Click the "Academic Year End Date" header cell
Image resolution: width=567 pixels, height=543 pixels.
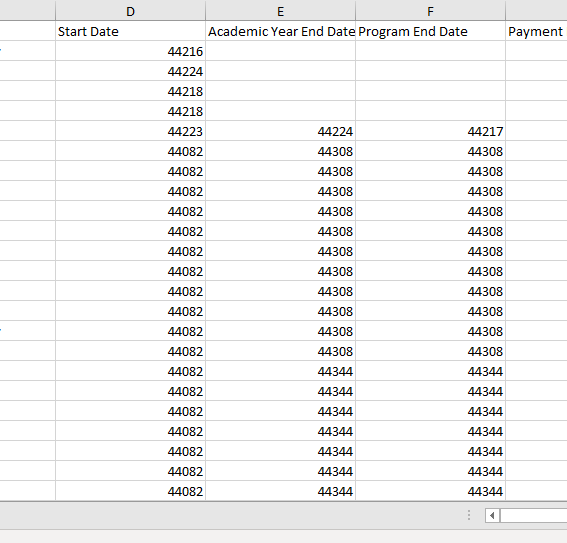281,31
